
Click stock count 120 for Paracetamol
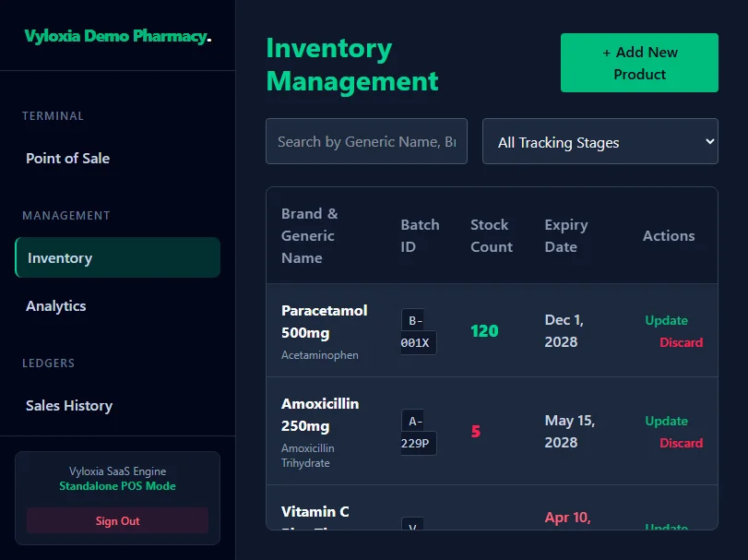click(x=484, y=330)
